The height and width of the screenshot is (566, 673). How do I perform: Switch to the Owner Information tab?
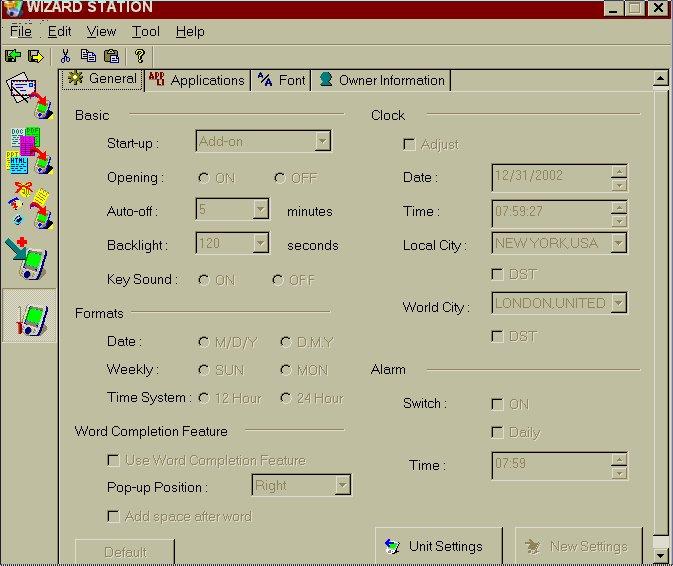(381, 80)
